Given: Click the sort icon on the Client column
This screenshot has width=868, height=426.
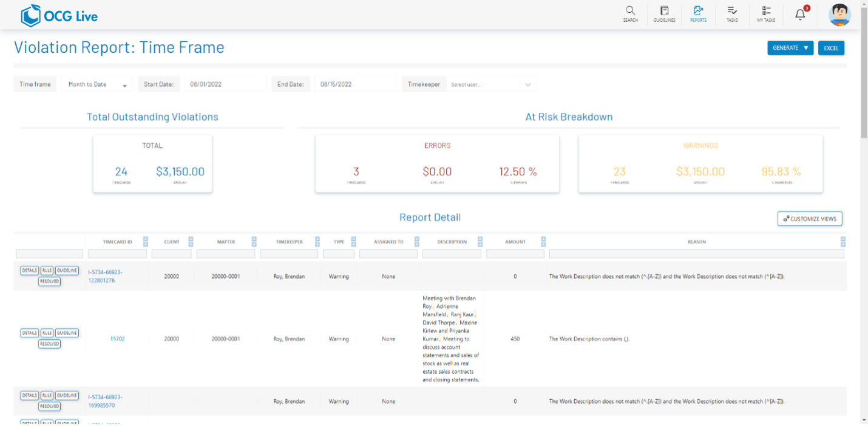Looking at the screenshot, I should 191,241.
